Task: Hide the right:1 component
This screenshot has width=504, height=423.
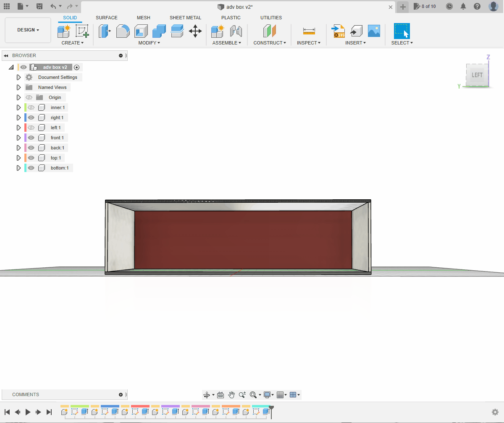Action: tap(31, 117)
